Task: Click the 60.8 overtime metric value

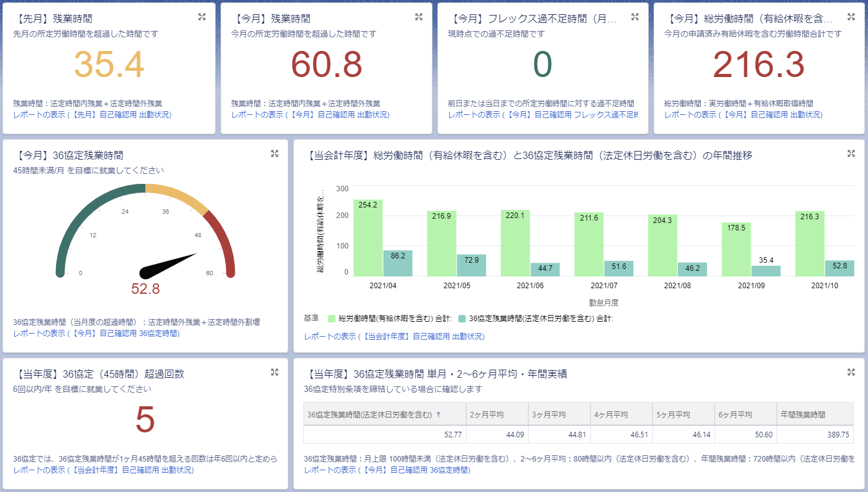Action: coord(326,65)
